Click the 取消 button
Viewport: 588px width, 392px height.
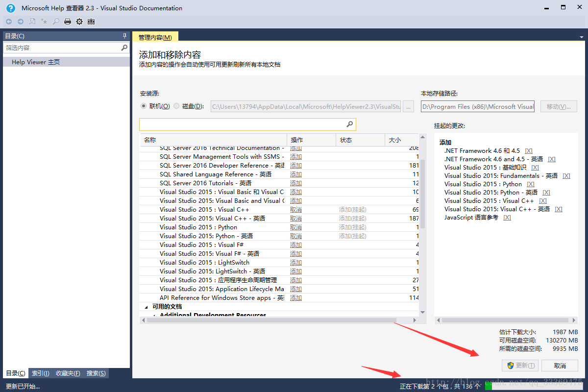point(560,366)
